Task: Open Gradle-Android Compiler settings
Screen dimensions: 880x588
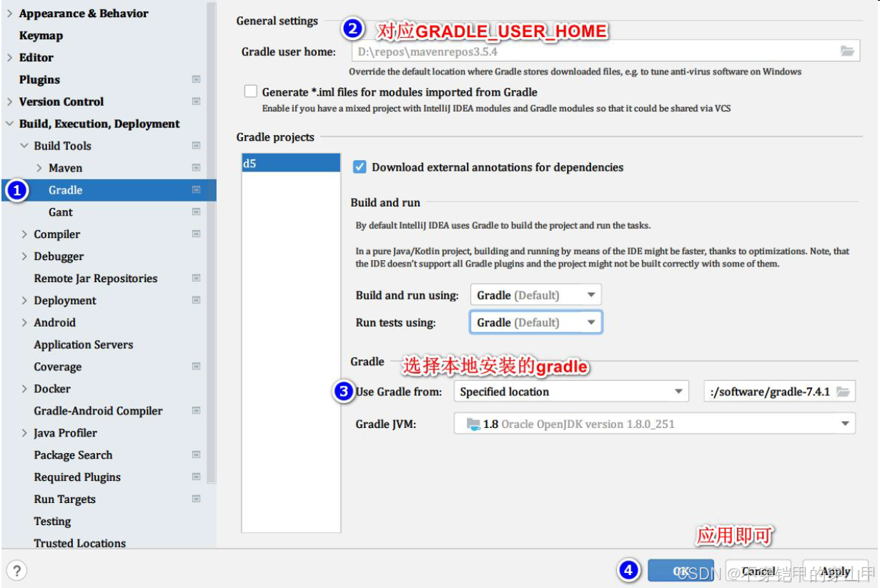Action: [98, 411]
